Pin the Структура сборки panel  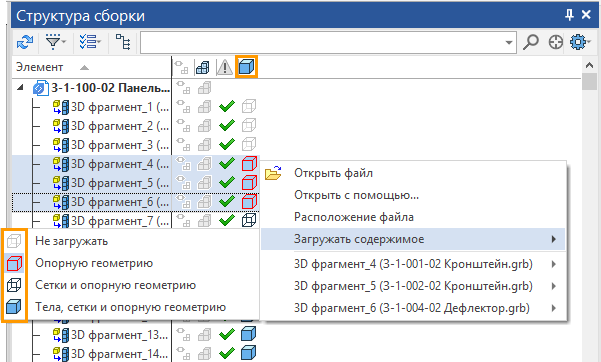[569, 15]
